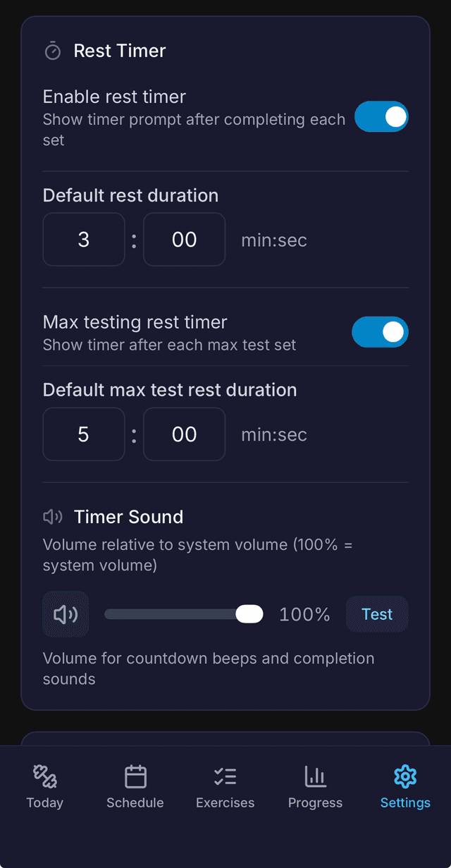Click the max test minutes field showing 5
Viewport: 451px width, 868px height.
point(83,434)
